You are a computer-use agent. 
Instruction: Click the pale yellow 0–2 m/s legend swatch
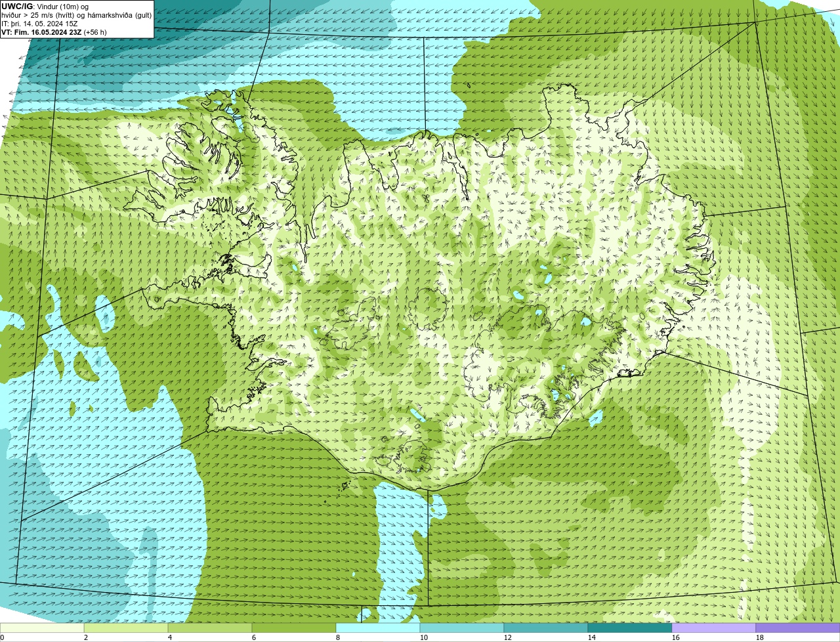click(x=42, y=628)
